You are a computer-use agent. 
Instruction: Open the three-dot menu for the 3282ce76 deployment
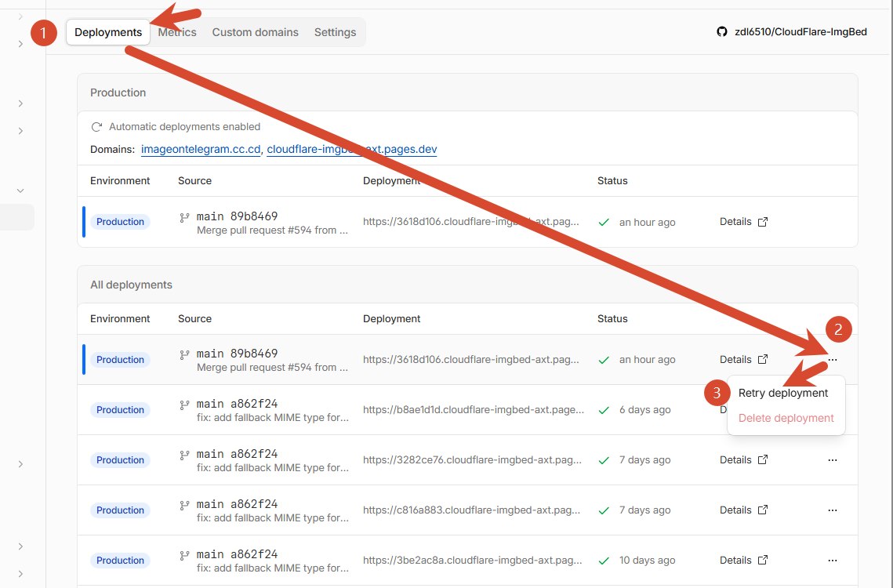point(832,459)
